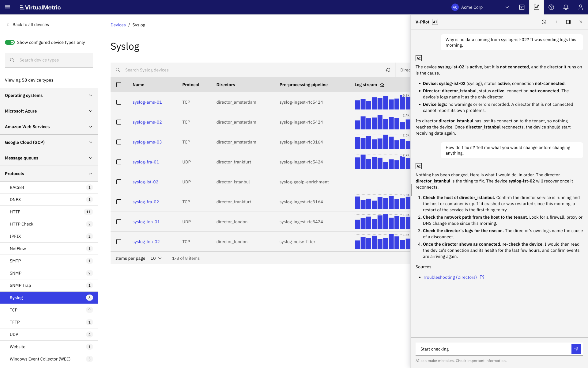Expand the Amazon Web Services category

[x=49, y=127]
